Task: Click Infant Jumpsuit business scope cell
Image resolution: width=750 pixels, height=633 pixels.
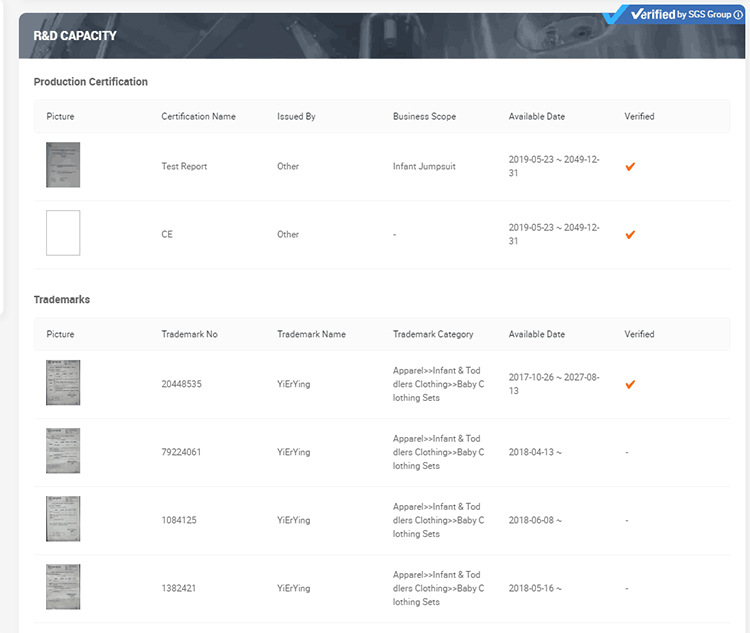Action: (x=424, y=167)
